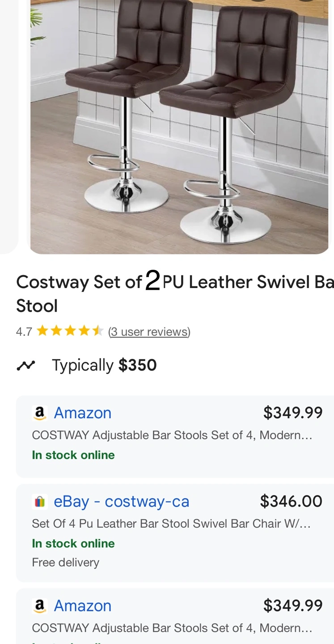Tap the star rating icons
This screenshot has height=644, width=334.
(70, 331)
